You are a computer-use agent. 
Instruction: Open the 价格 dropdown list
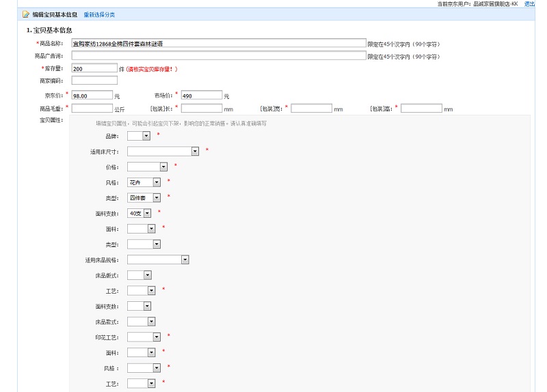point(147,167)
